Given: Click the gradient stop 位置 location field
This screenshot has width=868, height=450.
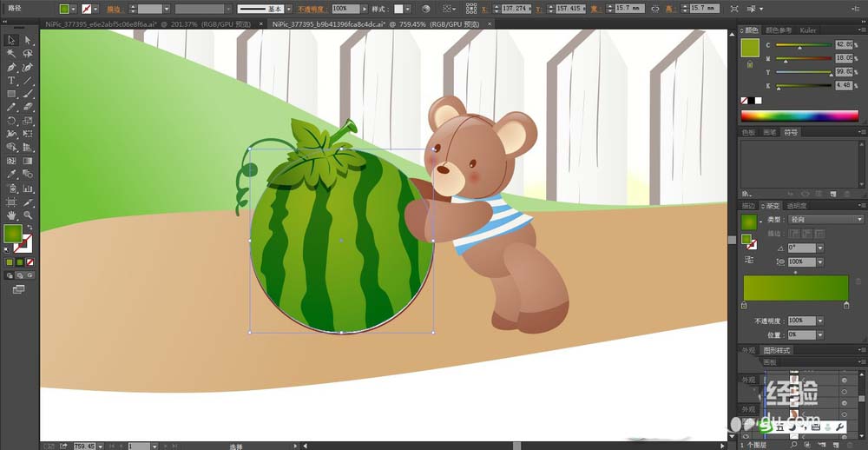Looking at the screenshot, I should click(801, 334).
